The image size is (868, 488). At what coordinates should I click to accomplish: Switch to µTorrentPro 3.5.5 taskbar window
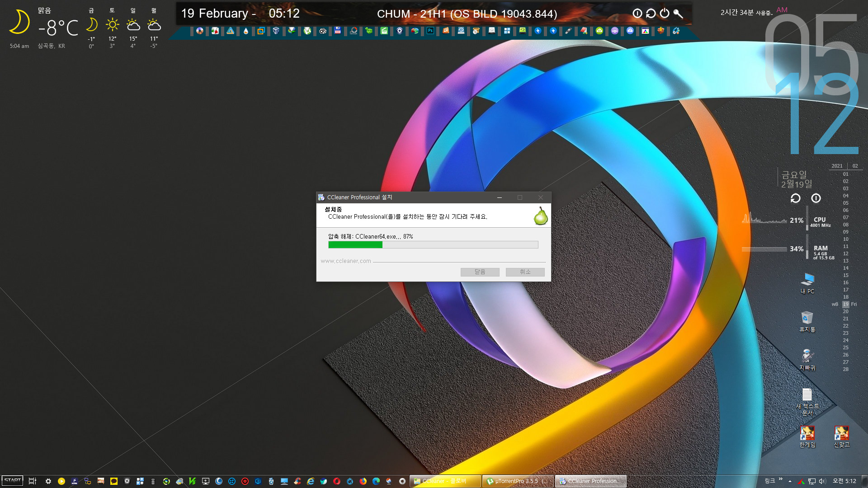coord(518,481)
